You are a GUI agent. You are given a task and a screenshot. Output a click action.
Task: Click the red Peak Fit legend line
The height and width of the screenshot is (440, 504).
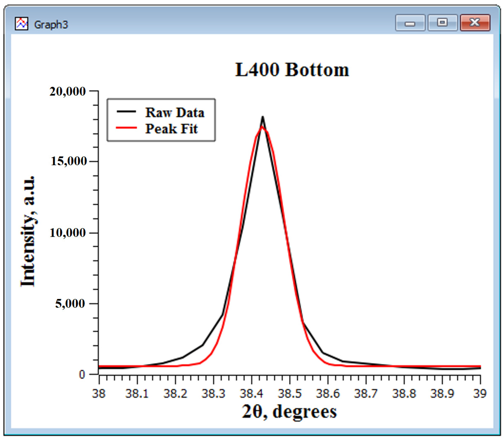click(x=126, y=128)
